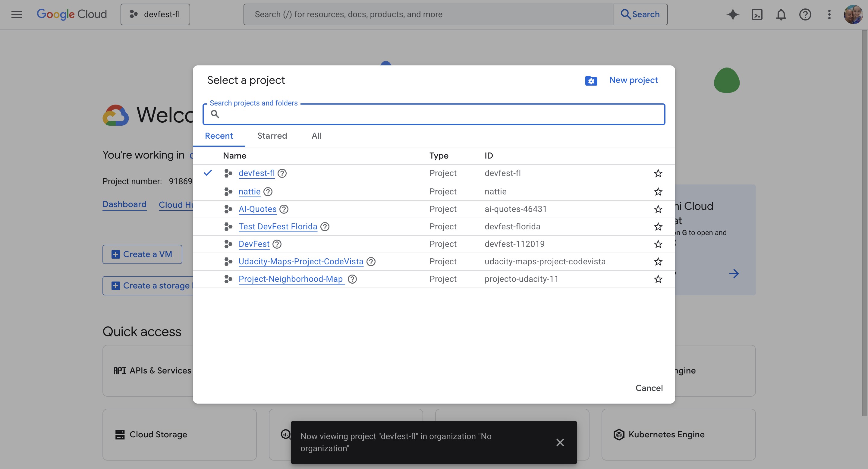Open the three-dot settings menu

(x=829, y=14)
